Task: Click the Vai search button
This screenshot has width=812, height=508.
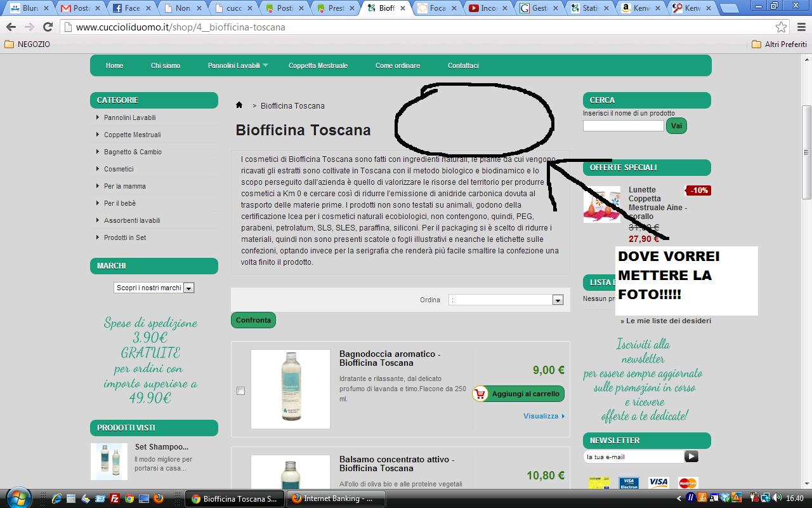Action: click(676, 126)
